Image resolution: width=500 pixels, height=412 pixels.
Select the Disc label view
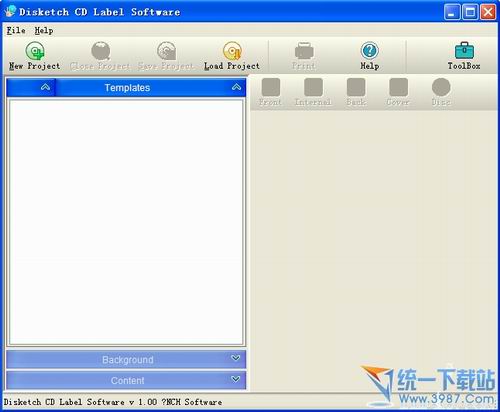click(441, 92)
